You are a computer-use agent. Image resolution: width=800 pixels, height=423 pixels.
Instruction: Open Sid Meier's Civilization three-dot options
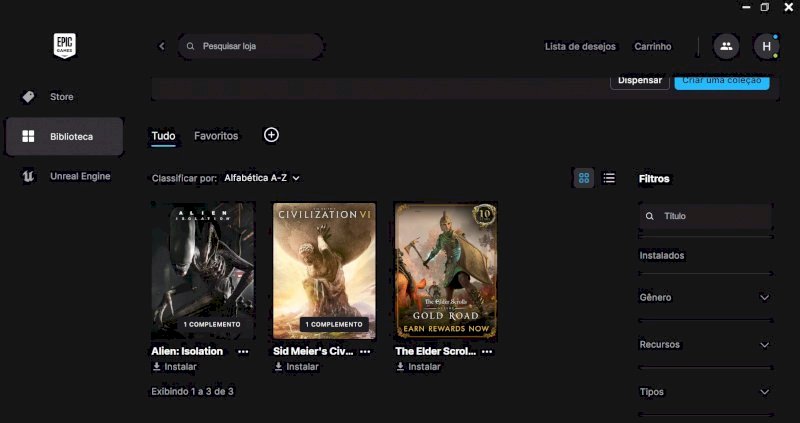coord(365,352)
